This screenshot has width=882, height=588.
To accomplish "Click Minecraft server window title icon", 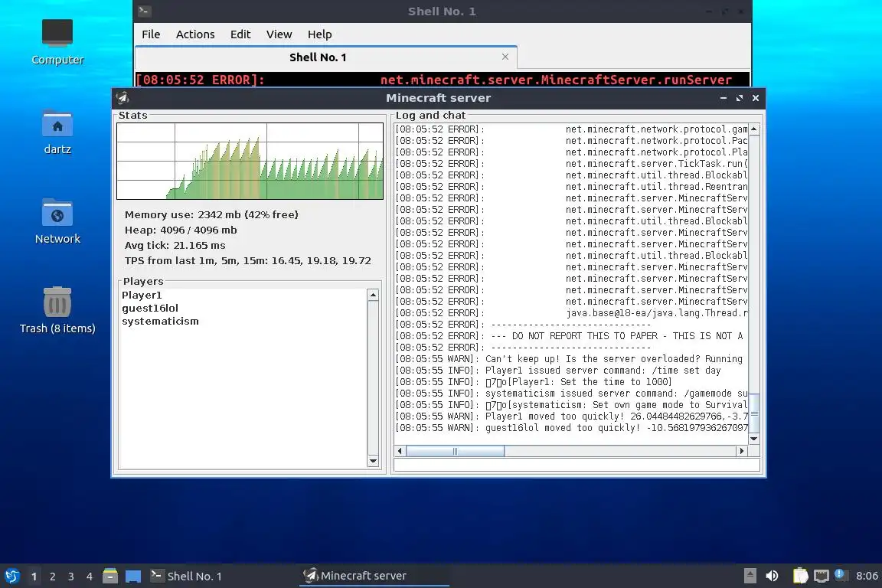I will 122,98.
